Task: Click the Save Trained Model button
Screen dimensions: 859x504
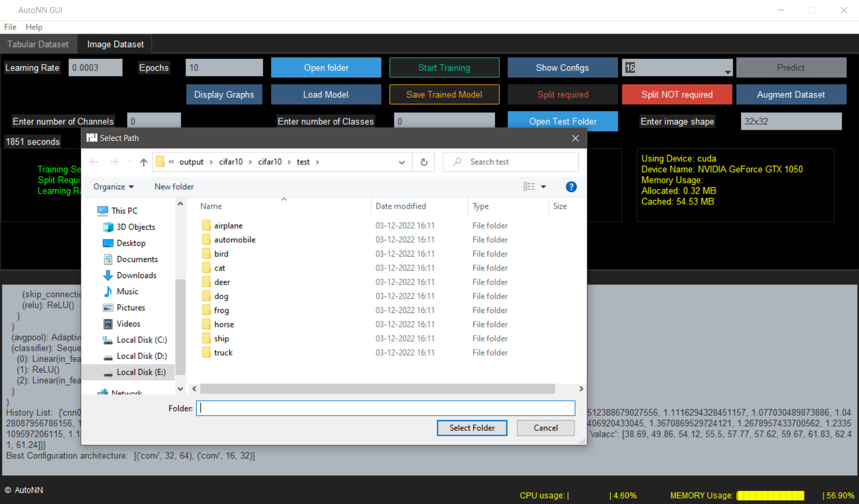Action: coord(444,95)
